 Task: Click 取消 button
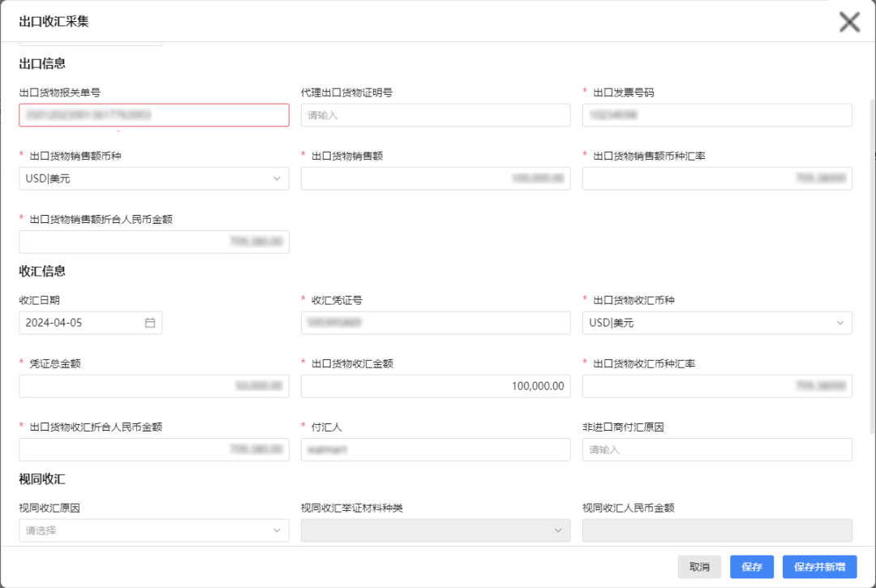click(x=699, y=567)
